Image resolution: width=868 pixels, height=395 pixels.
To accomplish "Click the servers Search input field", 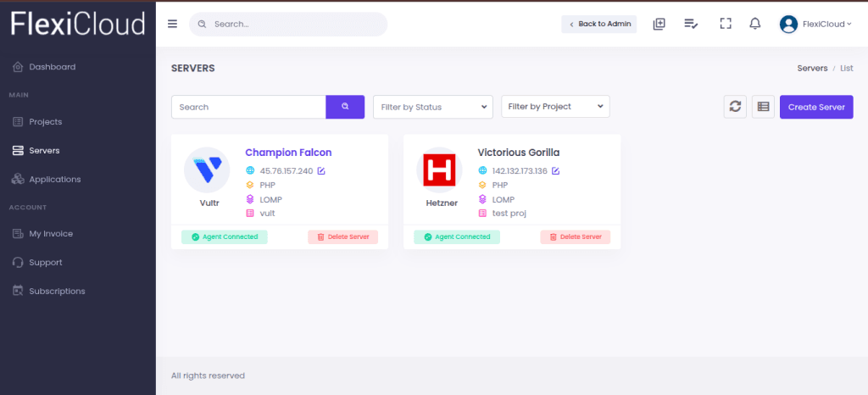I will (x=248, y=107).
